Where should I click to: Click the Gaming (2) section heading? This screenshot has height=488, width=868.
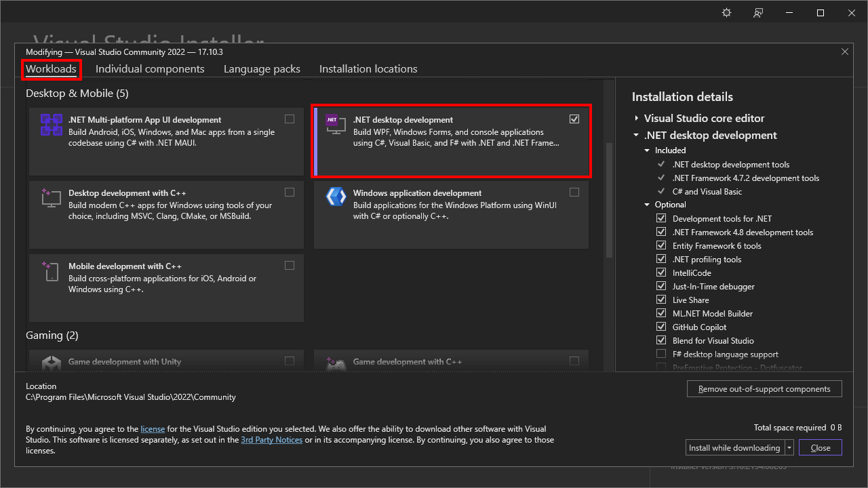click(x=52, y=335)
